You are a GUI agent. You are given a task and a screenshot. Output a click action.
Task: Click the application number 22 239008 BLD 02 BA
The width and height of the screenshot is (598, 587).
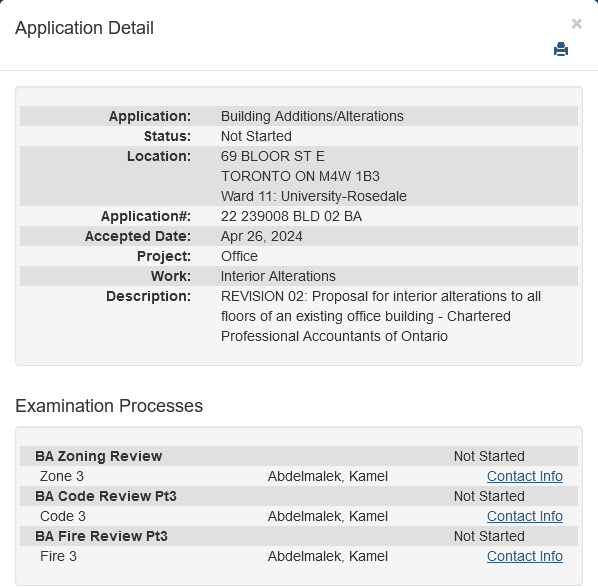point(291,216)
